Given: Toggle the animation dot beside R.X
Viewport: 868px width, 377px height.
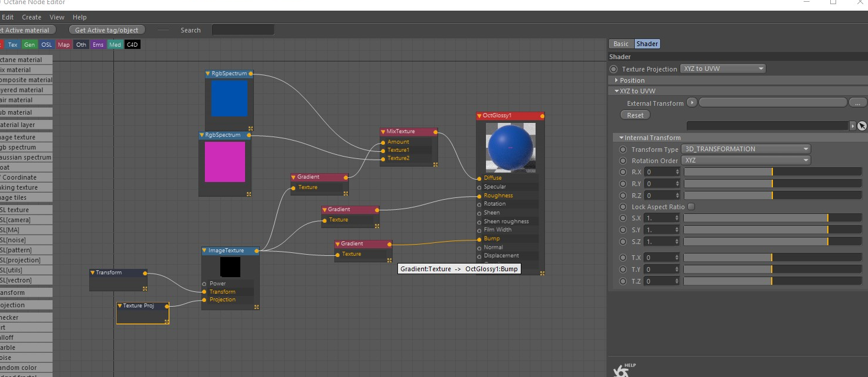Looking at the screenshot, I should coord(623,172).
